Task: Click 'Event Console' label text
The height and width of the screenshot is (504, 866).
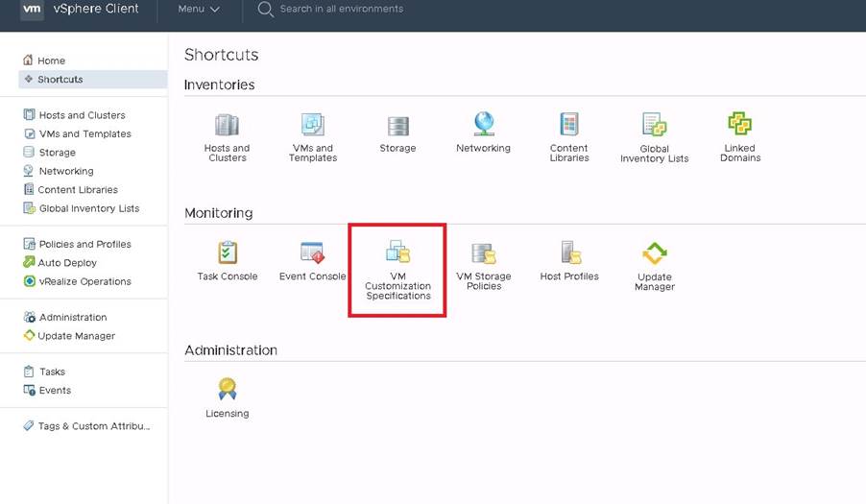Action: [x=313, y=276]
